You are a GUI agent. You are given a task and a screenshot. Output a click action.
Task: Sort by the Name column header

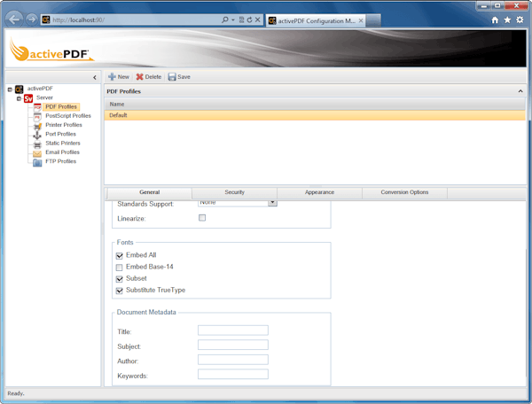pyautogui.click(x=315, y=104)
